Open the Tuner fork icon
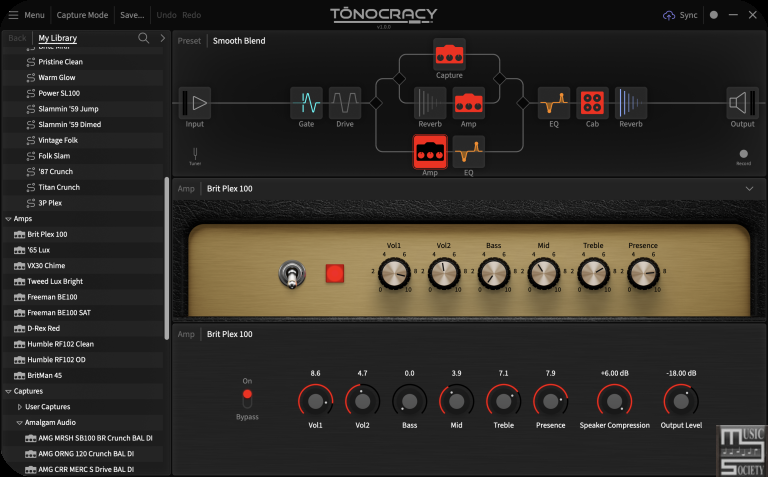 coord(195,154)
